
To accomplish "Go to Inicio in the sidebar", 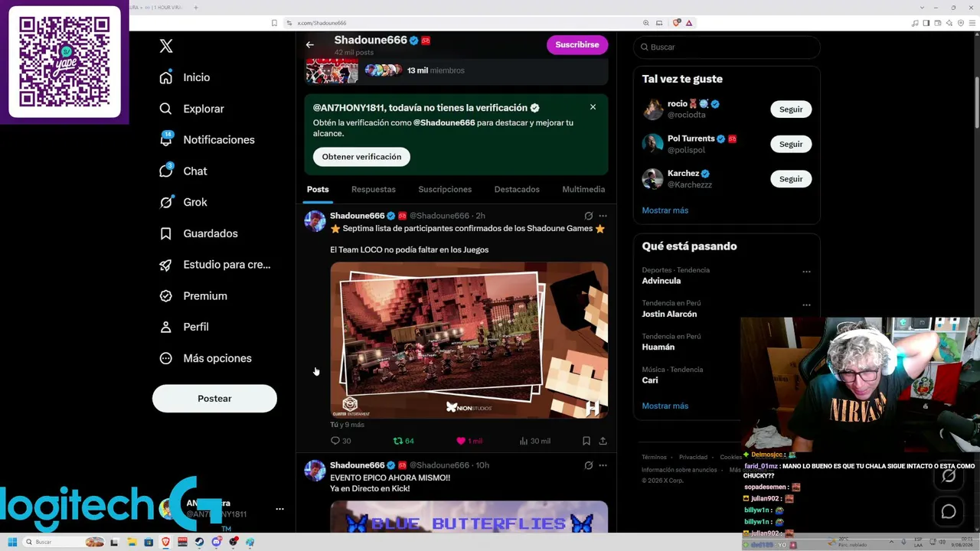I will coord(185,77).
